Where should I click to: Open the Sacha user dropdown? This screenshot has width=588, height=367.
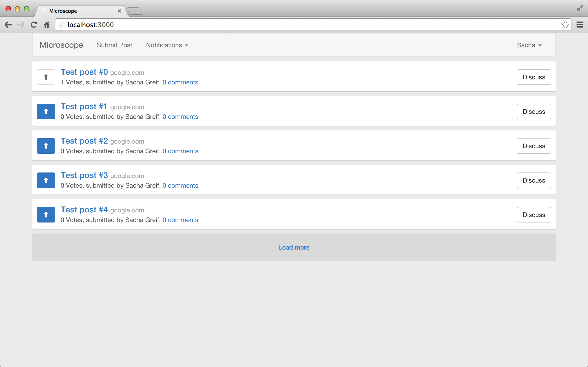click(529, 45)
